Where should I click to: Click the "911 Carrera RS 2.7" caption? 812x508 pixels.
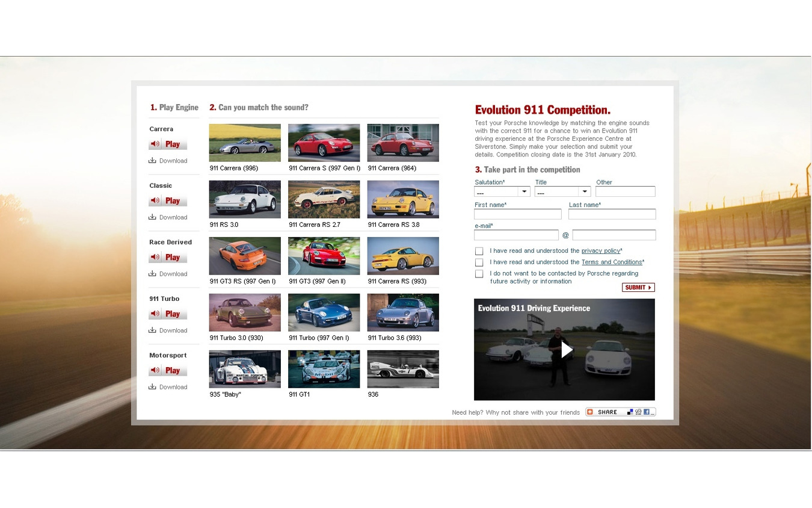[315, 225]
